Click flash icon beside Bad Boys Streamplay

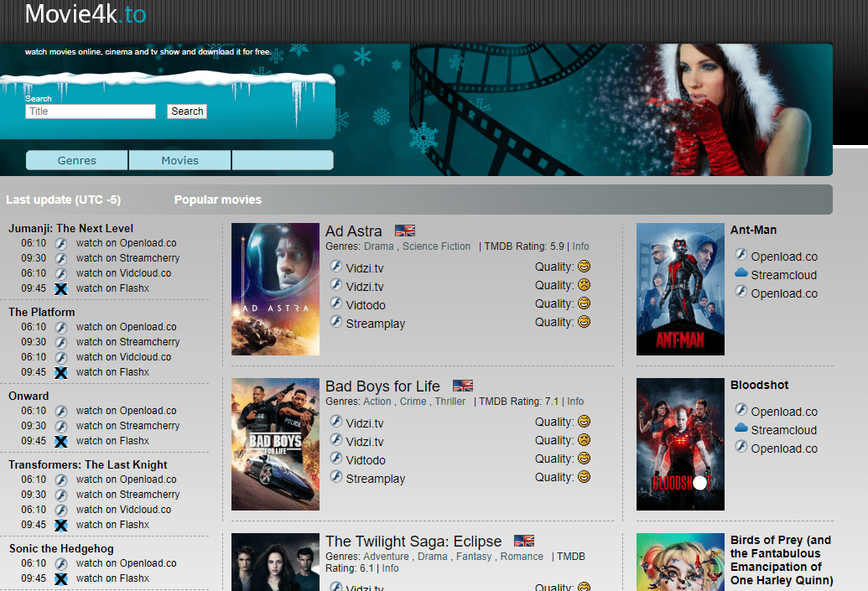(x=336, y=476)
